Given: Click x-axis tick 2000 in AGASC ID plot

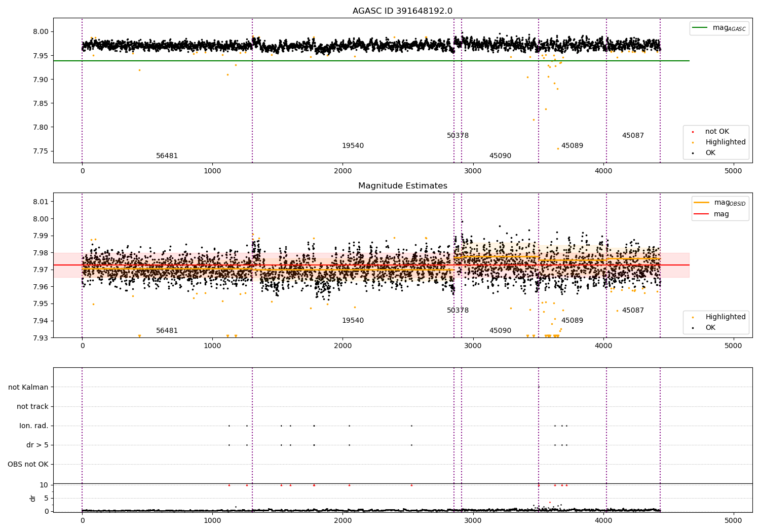Looking at the screenshot, I should tap(343, 171).
